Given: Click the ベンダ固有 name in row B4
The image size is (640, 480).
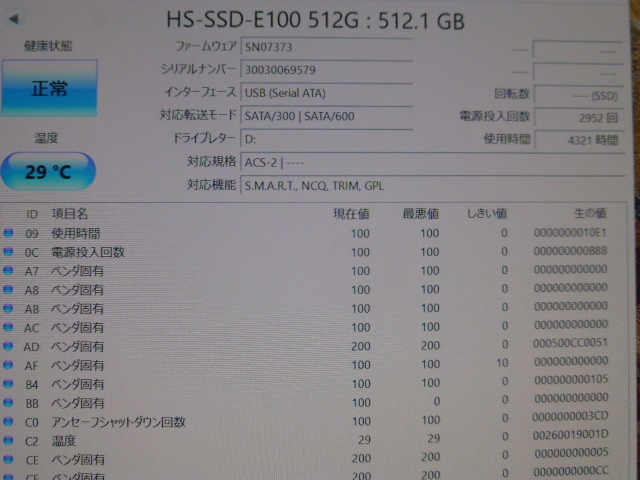Looking at the screenshot, I should 77,384.
